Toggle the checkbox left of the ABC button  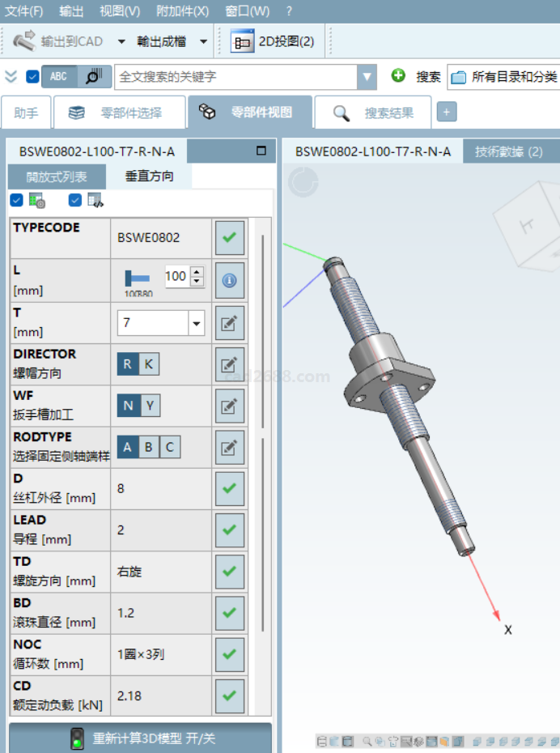pos(32,77)
